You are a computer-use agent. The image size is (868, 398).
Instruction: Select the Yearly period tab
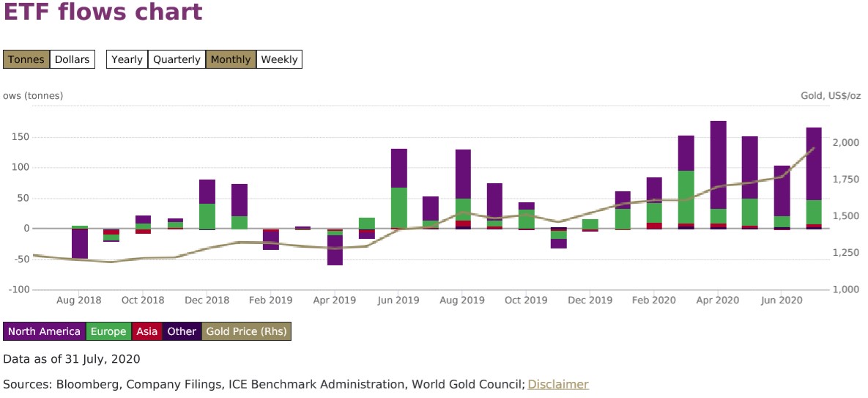coord(127,59)
